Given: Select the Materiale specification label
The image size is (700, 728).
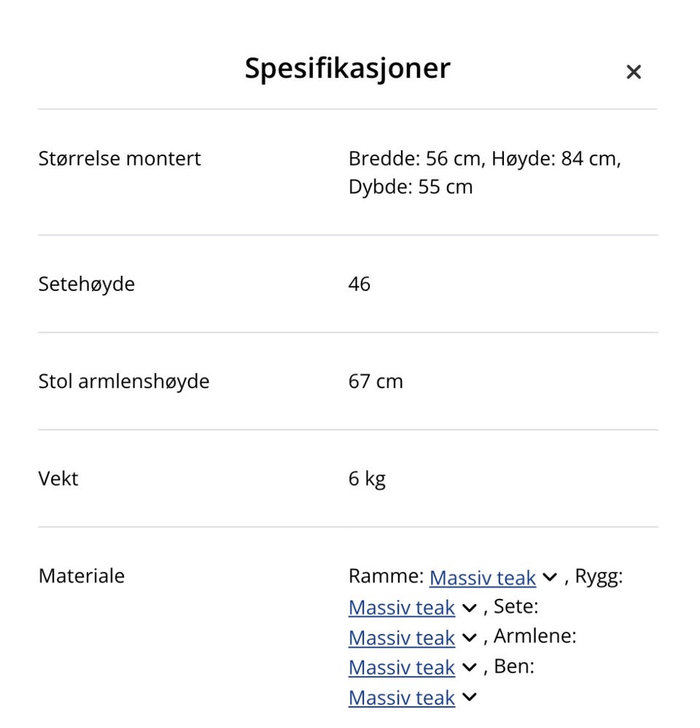Looking at the screenshot, I should pos(81,576).
